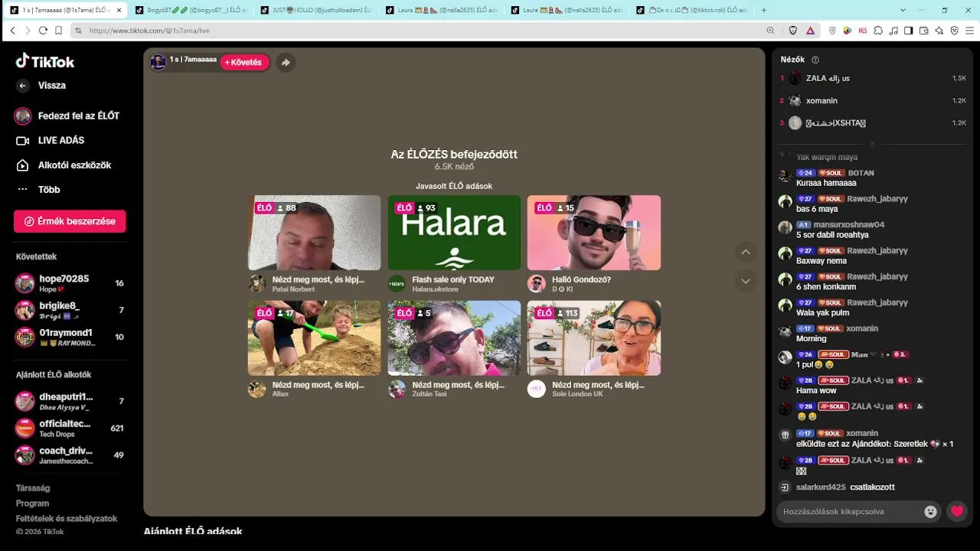Image resolution: width=980 pixels, height=551 pixels.
Task: Switch to the tiktok.roli browser tab
Action: [x=691, y=10]
